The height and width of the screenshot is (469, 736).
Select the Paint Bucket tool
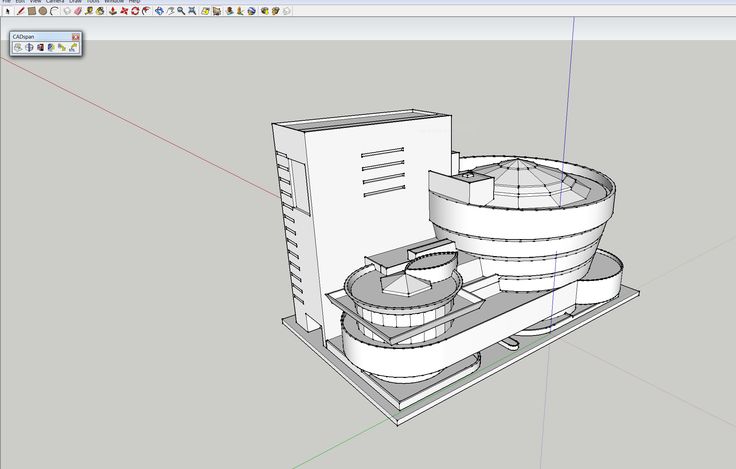pos(99,11)
